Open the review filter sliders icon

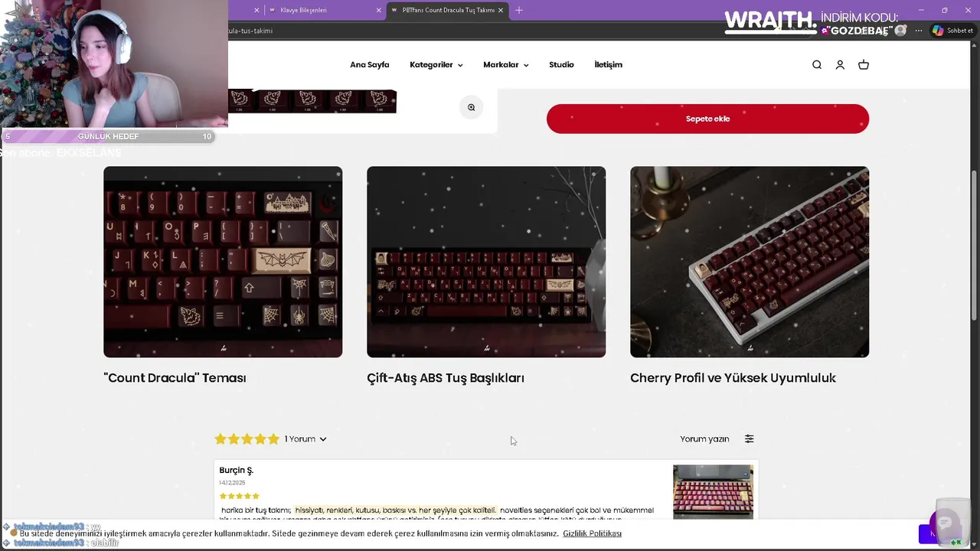(x=750, y=439)
